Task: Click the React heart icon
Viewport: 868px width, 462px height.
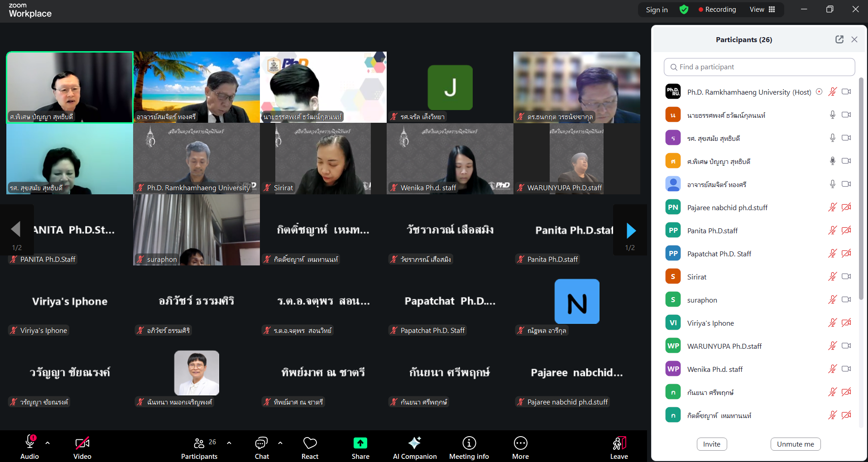Action: click(x=310, y=443)
